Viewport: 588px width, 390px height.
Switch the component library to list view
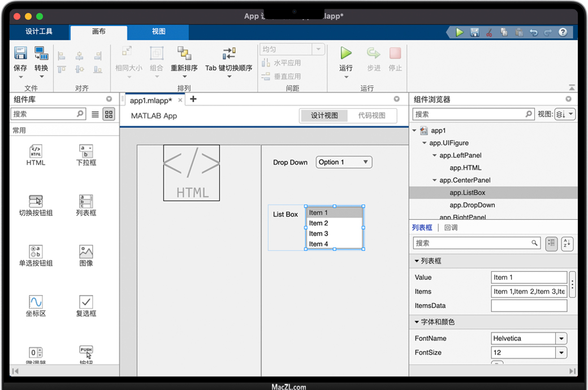coord(95,114)
